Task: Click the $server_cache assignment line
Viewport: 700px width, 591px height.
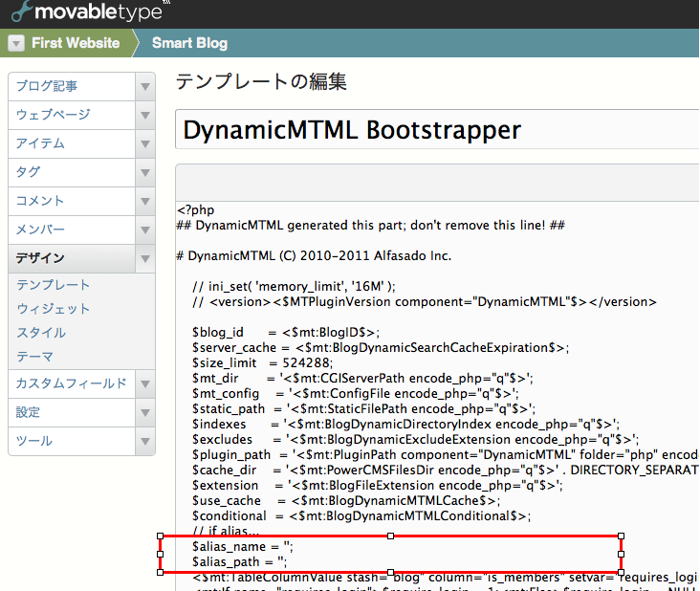Action: [381, 348]
